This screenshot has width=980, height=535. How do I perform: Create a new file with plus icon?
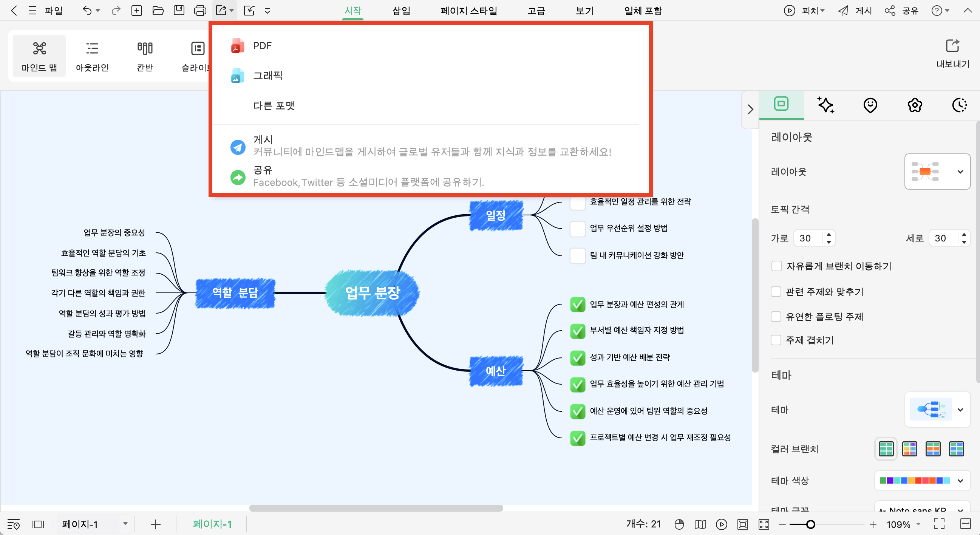click(137, 11)
